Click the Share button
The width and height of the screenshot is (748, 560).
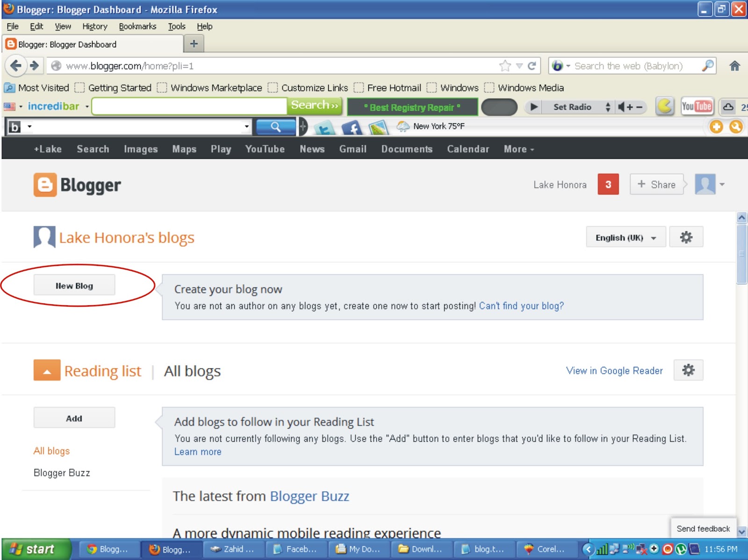tap(656, 184)
